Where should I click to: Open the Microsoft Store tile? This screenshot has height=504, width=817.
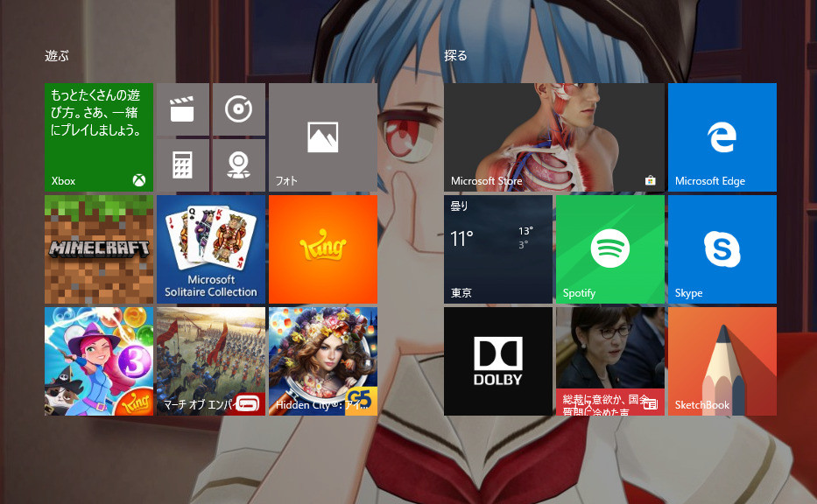[x=554, y=137]
